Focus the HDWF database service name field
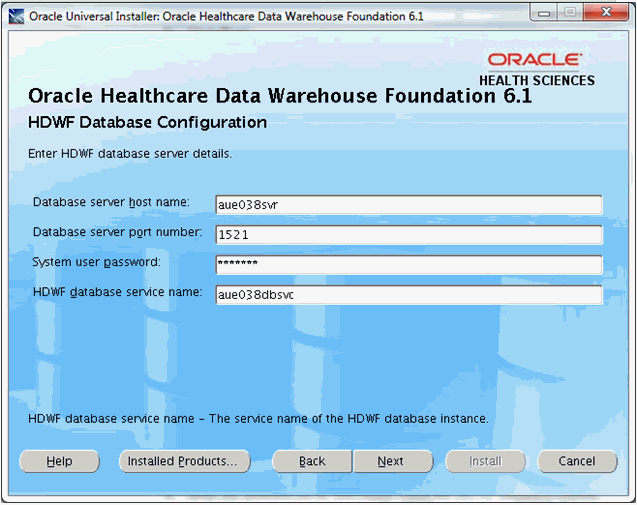This screenshot has height=505, width=637. (409, 295)
